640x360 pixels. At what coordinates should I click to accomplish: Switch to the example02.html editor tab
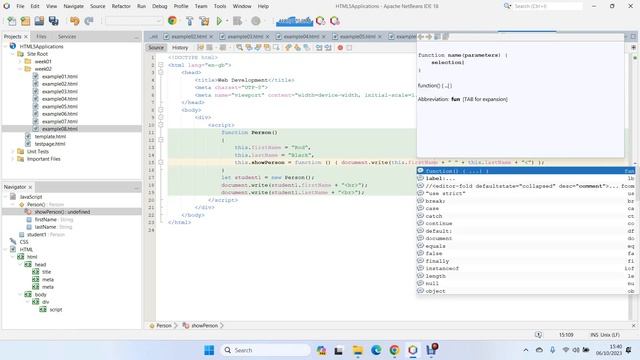pyautogui.click(x=189, y=37)
